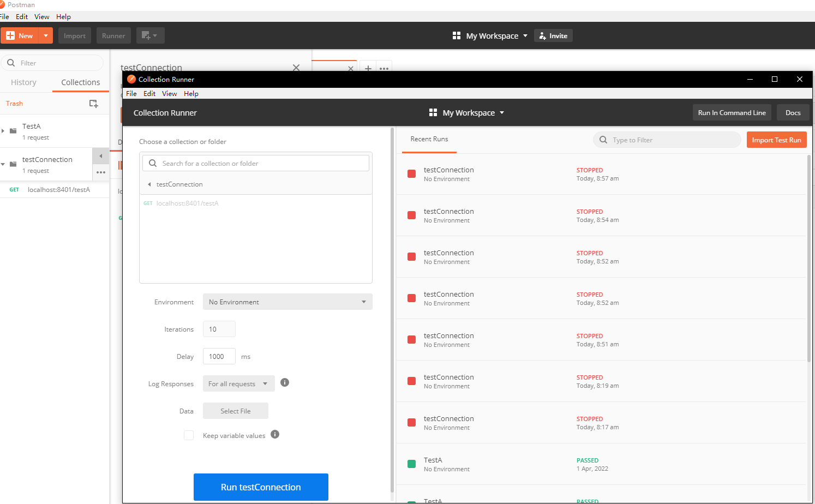Click info icon next to Keep variable values
The image size is (815, 504).
pos(275,434)
